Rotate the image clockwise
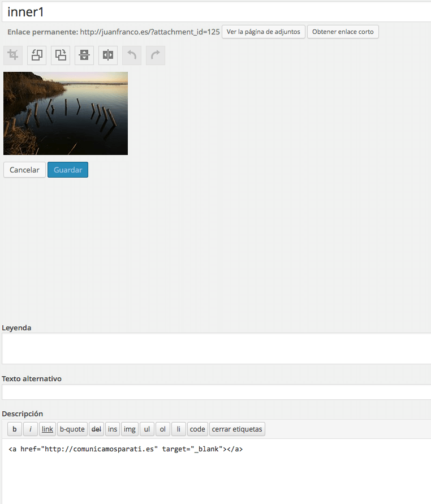Viewport: 431px width, 504px height. pyautogui.click(x=61, y=55)
